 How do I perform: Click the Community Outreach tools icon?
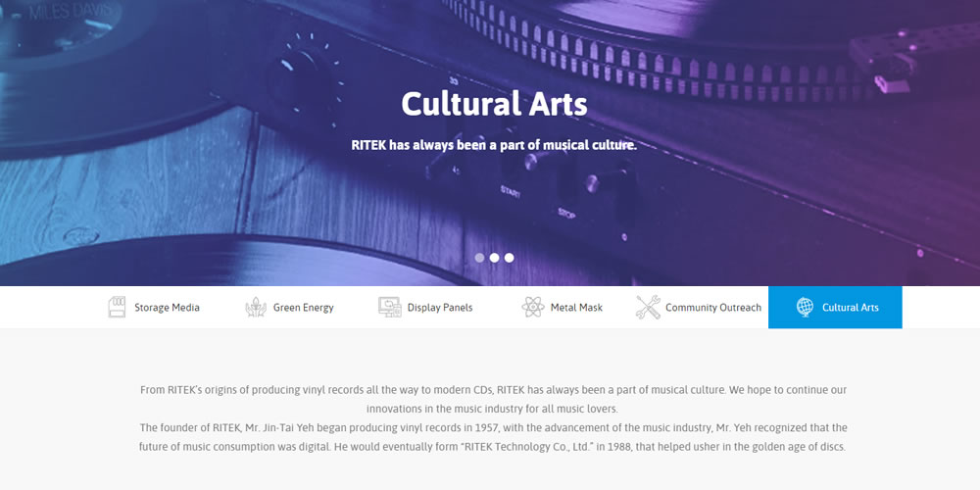(x=648, y=307)
